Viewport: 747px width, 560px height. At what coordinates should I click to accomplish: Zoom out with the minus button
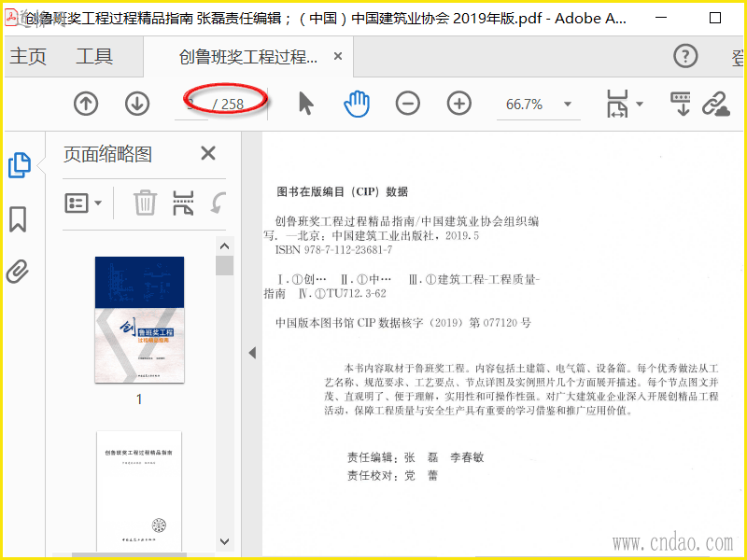coord(408,104)
